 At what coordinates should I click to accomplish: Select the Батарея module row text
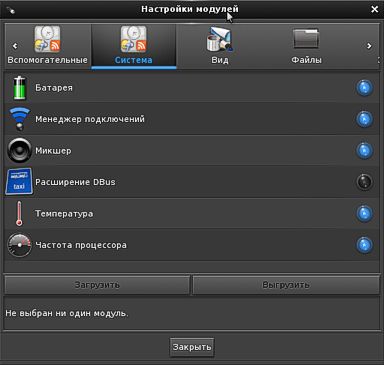pos(54,88)
